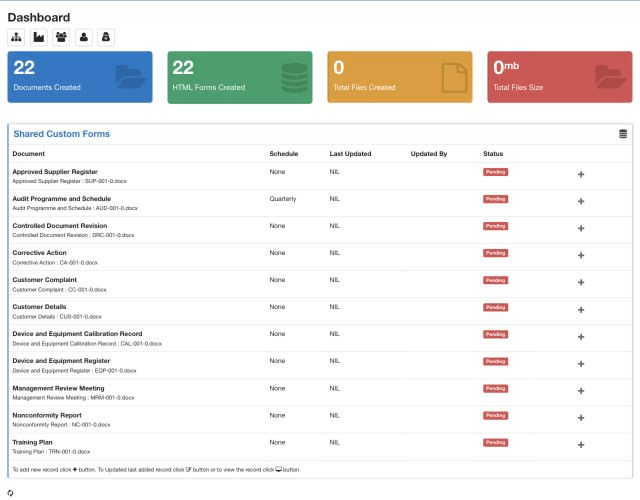Open Approved Supplier Register document
The image size is (640, 500).
coord(55,172)
